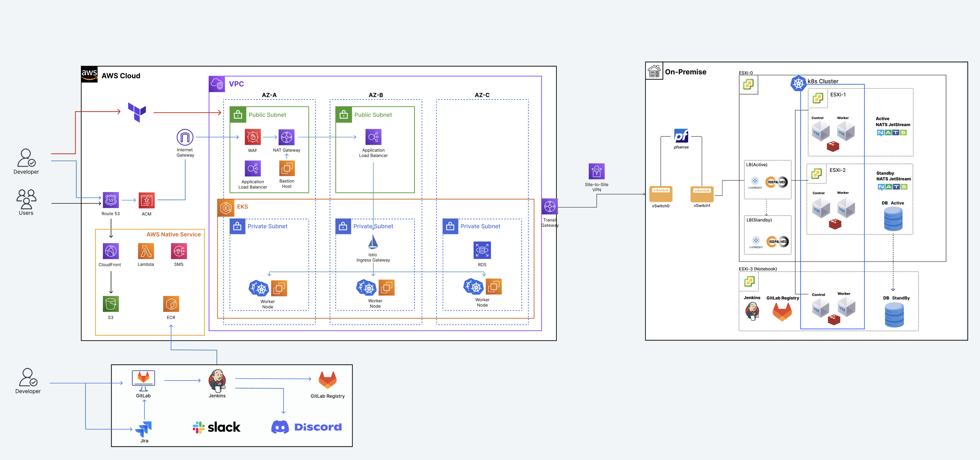Select the RDS database icon
This screenshot has width=980, height=460.
click(482, 250)
